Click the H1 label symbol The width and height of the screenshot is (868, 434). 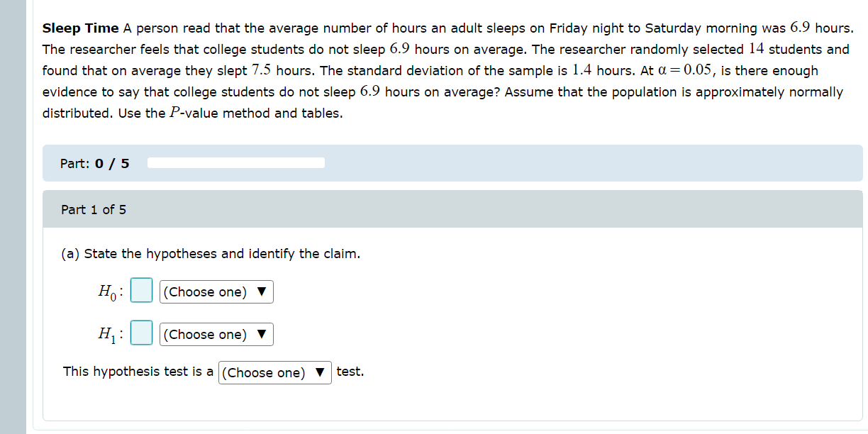[107, 333]
